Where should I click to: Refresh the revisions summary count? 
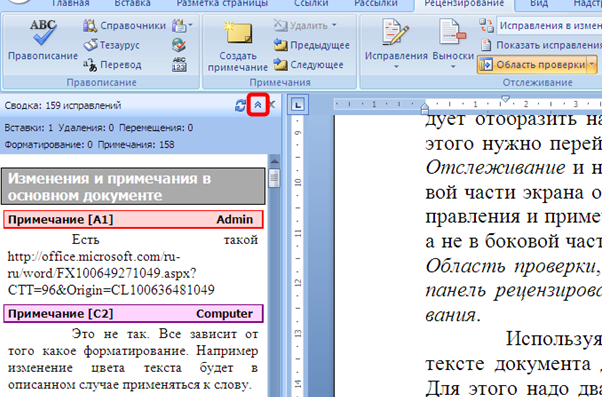coord(240,105)
